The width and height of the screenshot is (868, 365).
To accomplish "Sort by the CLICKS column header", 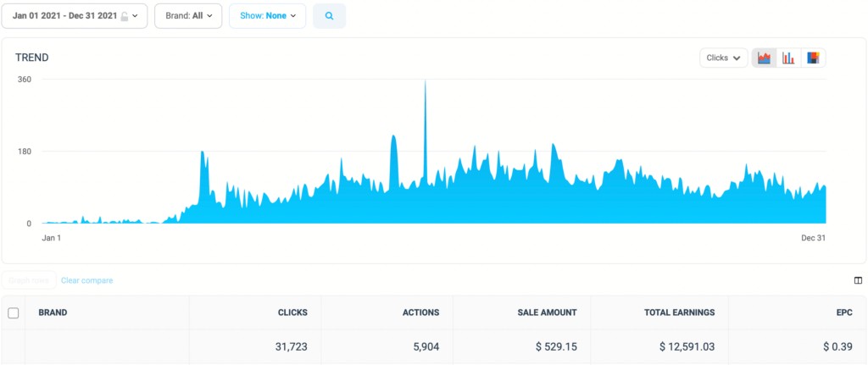I will (292, 312).
